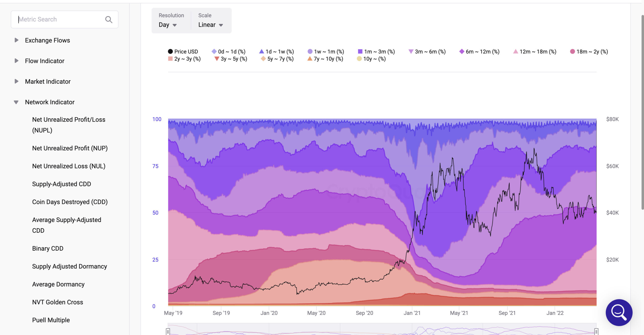Click the page vertical scrollbar thumb
Viewport: 644px width, 335px height.
pos(642,112)
